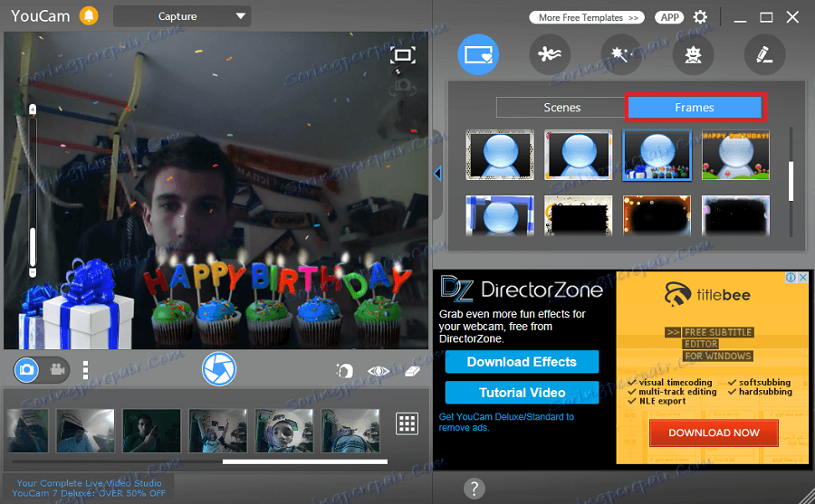The height and width of the screenshot is (504, 815).
Task: Collapse the side panel arrow
Action: pos(437,174)
